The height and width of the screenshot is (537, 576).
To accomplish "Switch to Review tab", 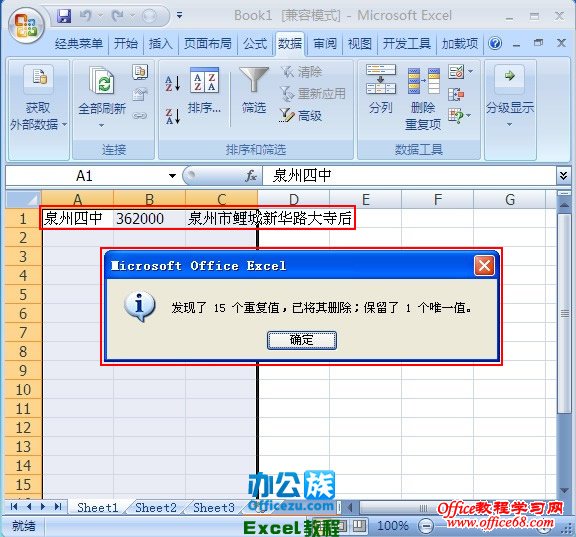I will tap(325, 44).
